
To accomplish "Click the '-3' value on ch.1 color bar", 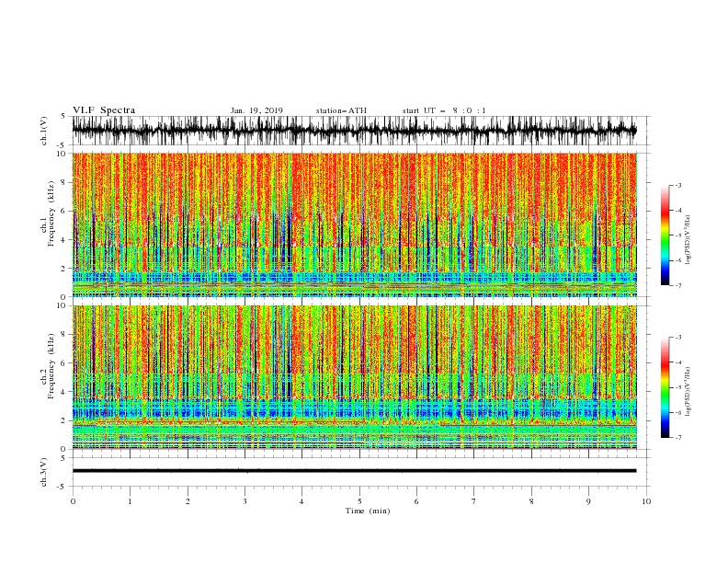I will (677, 185).
